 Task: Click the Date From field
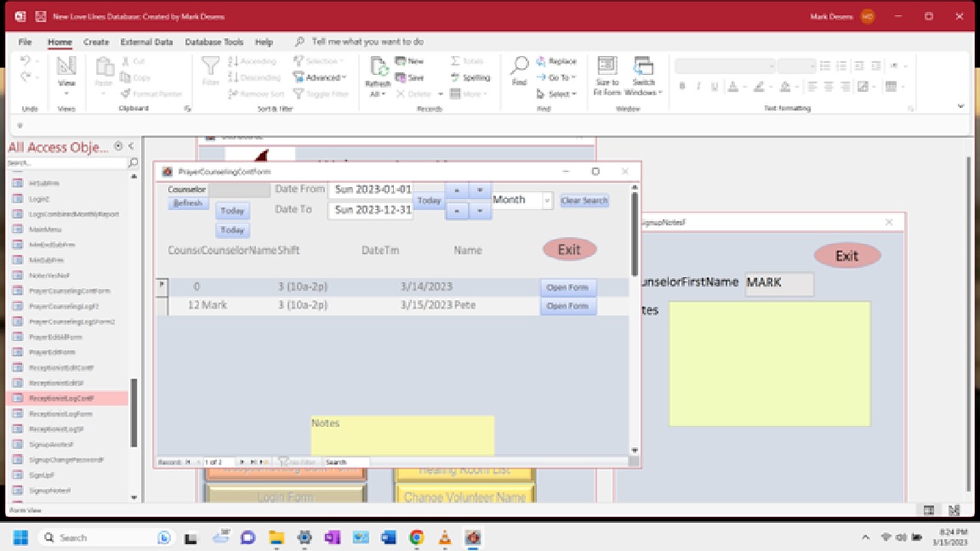click(371, 190)
